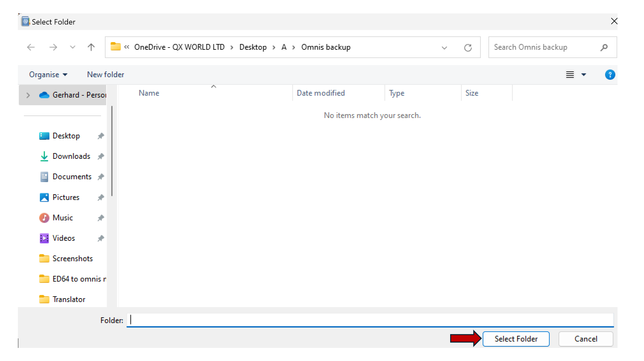Click the list view layout icon
The height and width of the screenshot is (361, 644).
pyautogui.click(x=570, y=75)
